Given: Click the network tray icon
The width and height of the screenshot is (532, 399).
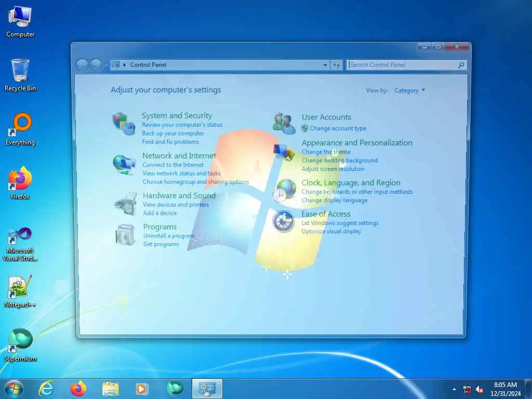Looking at the screenshot, I should 467,390.
